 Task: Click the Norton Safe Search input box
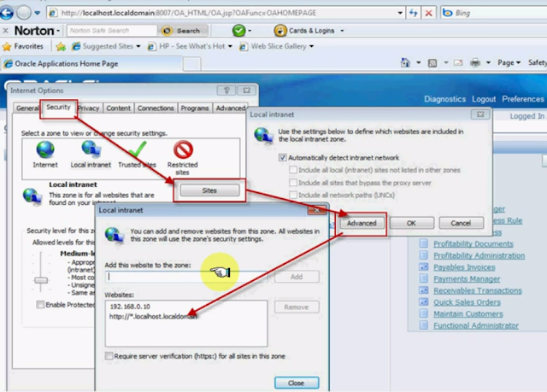112,31
